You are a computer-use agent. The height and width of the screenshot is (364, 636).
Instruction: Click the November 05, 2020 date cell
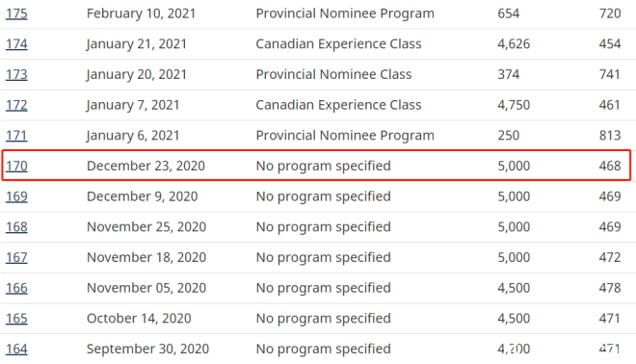pyautogui.click(x=146, y=288)
